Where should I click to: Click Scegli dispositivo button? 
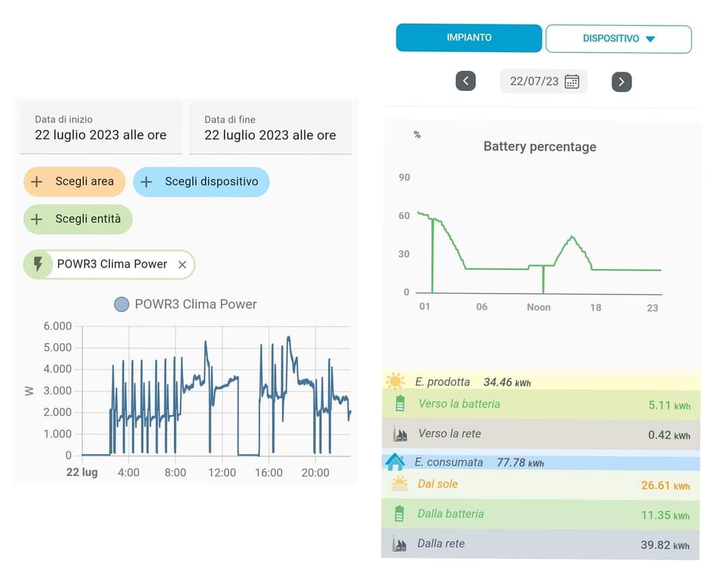(x=201, y=181)
